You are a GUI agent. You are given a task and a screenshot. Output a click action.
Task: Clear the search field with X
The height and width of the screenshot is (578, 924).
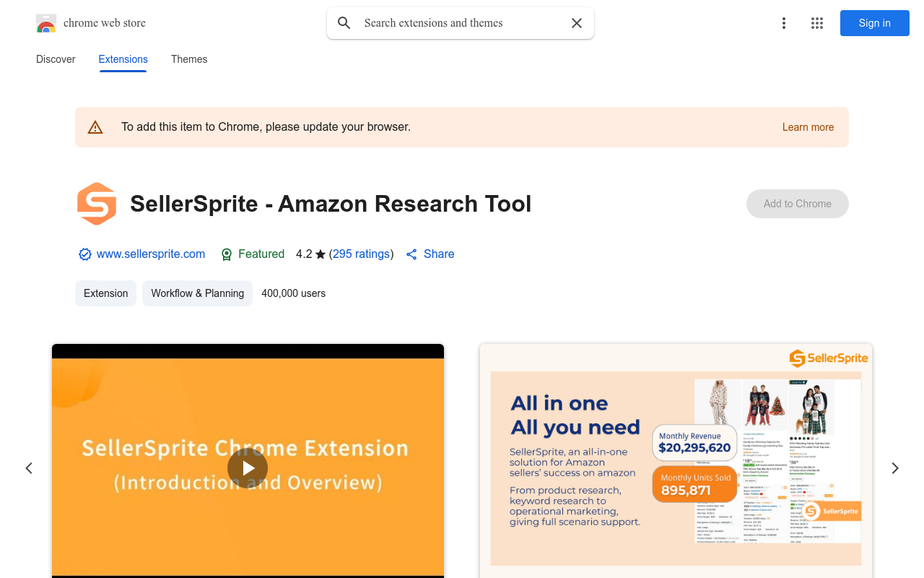577,23
